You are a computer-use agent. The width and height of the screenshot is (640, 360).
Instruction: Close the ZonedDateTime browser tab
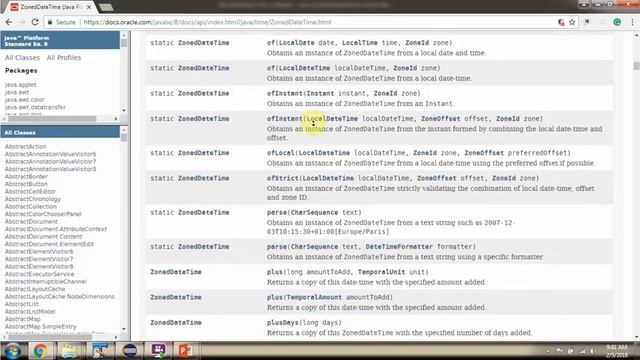pos(89,7)
